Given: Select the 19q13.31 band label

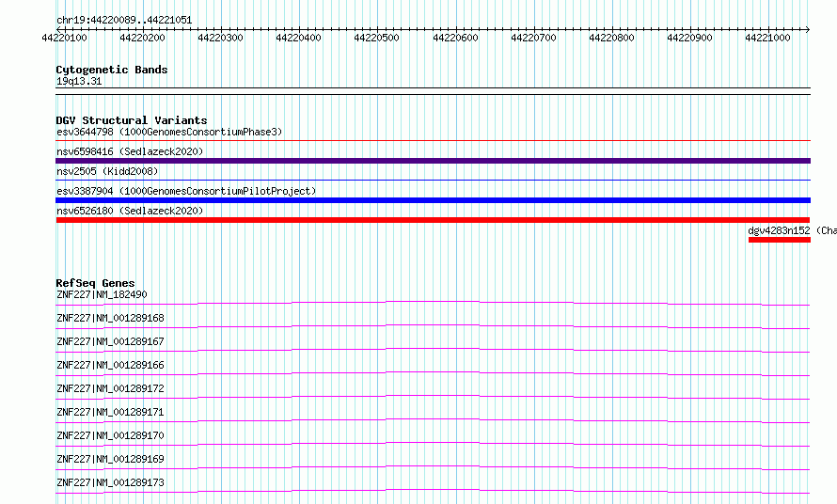Looking at the screenshot, I should [79, 81].
